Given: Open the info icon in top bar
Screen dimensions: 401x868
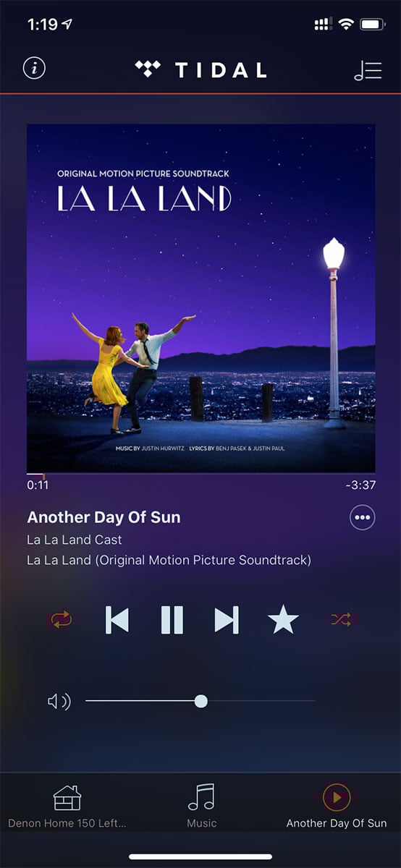Looking at the screenshot, I should pos(34,69).
